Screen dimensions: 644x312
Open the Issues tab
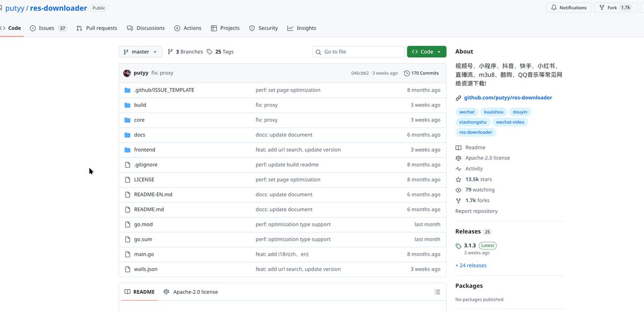point(48,28)
